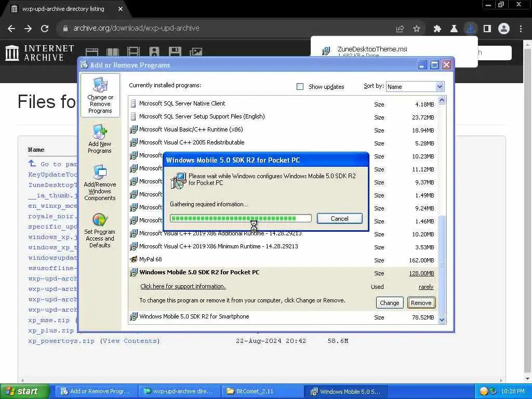
Task: Switch to Windows Mobile 5.0 SDK taskbar item
Action: point(345,392)
